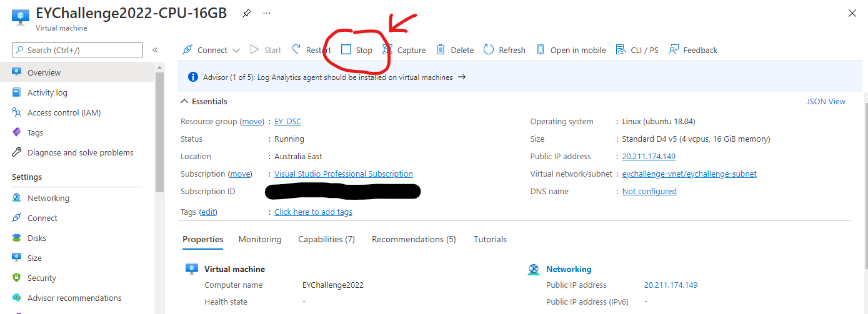Click the Search (Ctrl+/) box
The image size is (868, 314).
point(77,50)
